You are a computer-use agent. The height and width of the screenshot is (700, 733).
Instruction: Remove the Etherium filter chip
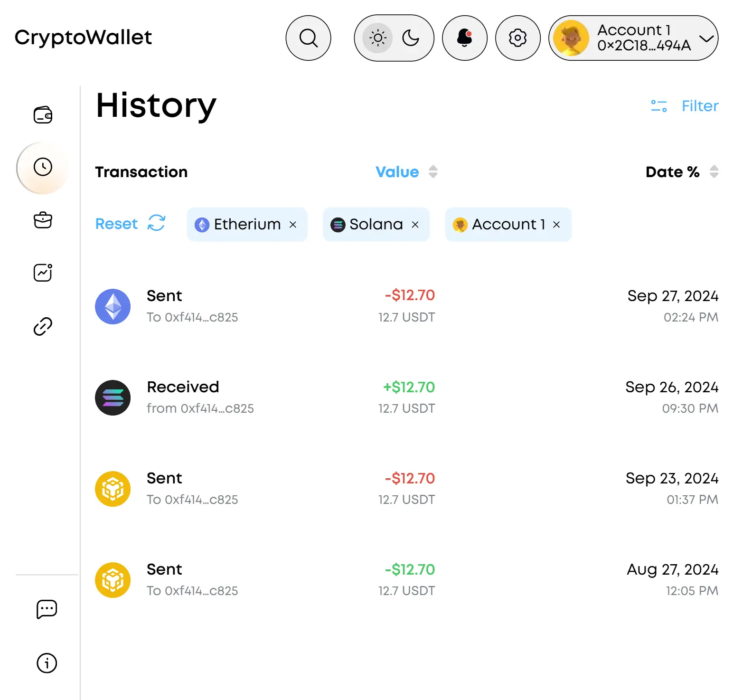293,225
